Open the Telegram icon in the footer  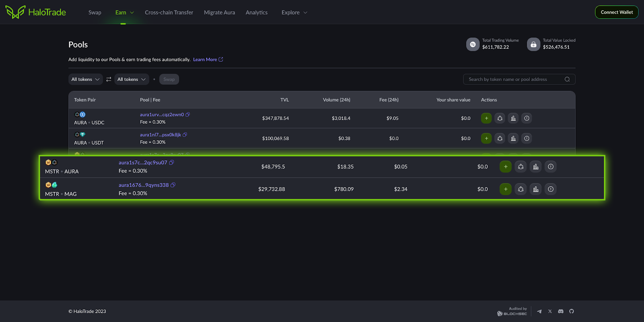pyautogui.click(x=539, y=311)
